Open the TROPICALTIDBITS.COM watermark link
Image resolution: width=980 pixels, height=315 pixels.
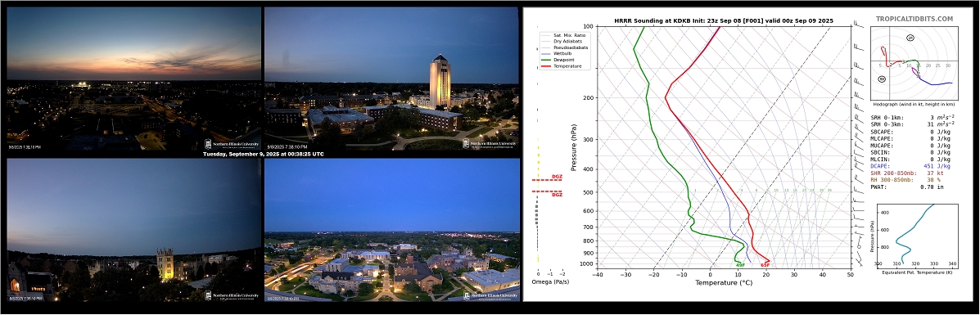tap(914, 20)
